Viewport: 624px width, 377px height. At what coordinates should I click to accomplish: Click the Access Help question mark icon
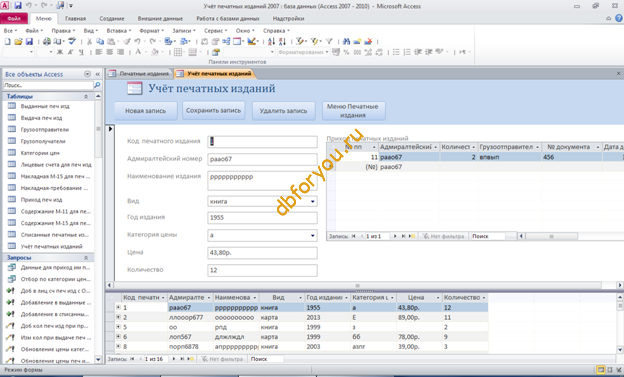(619, 18)
